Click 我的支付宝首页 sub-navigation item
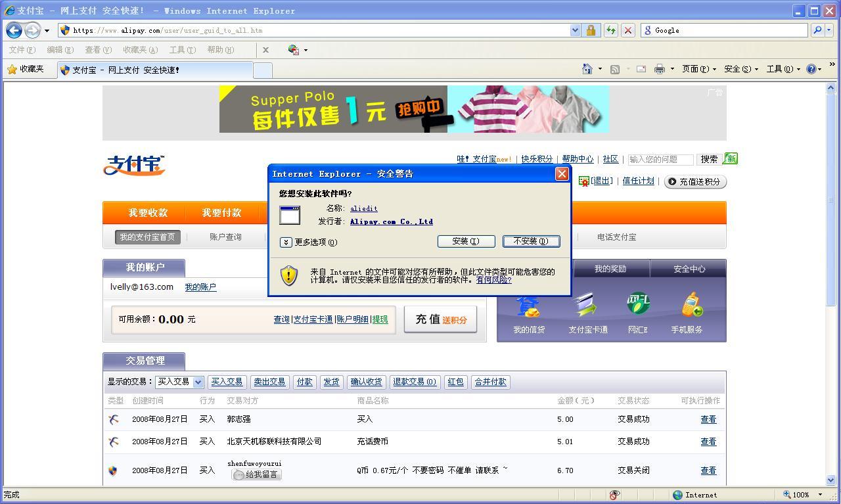The height and width of the screenshot is (504, 841). pyautogui.click(x=147, y=237)
